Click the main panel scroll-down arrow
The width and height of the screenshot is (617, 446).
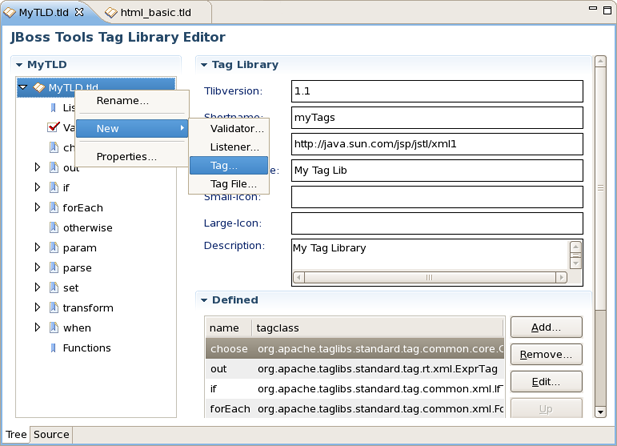pos(600,412)
